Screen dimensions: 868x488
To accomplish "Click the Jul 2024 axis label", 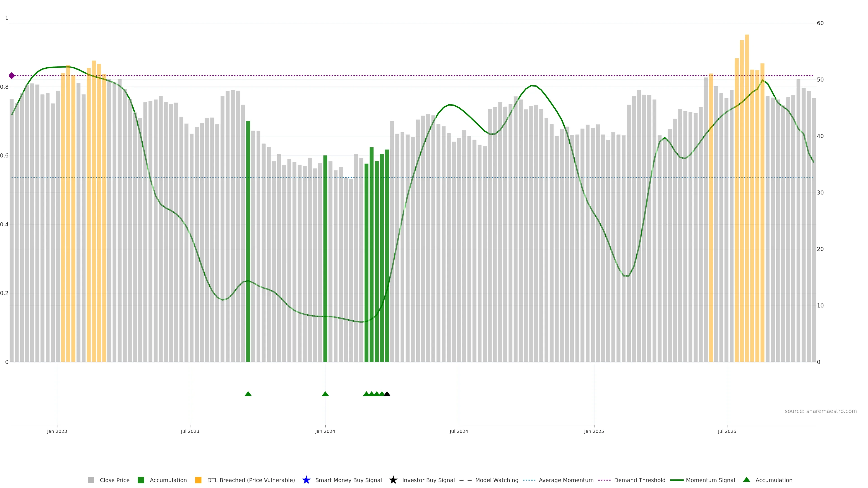I will pyautogui.click(x=459, y=431).
